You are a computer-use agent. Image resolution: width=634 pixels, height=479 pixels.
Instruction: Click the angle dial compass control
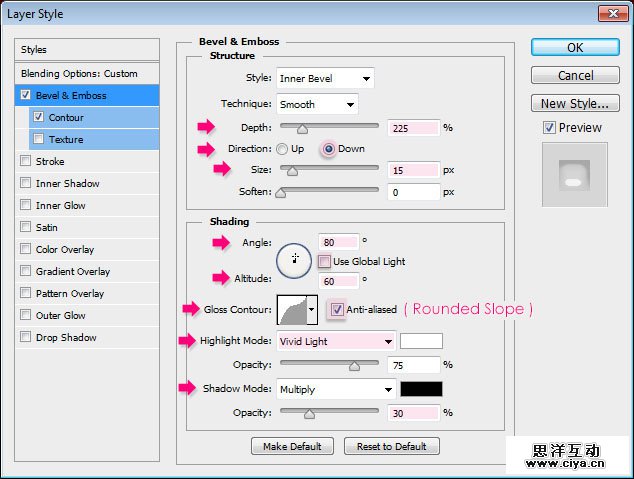294,259
